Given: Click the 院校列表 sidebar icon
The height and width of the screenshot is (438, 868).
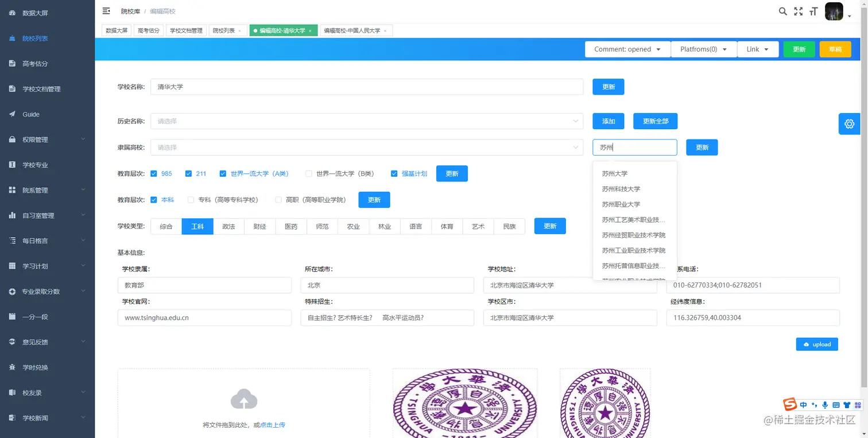Looking at the screenshot, I should (12, 38).
